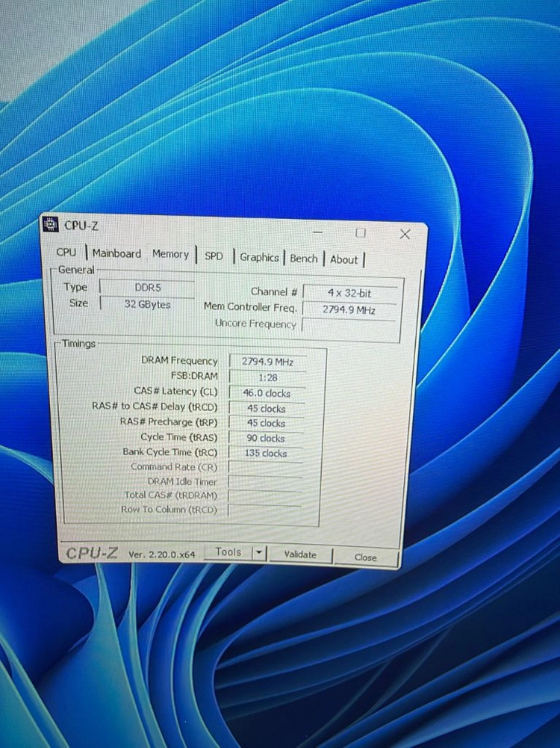Open the Mainboard tab
This screenshot has width=560, height=748.
116,253
